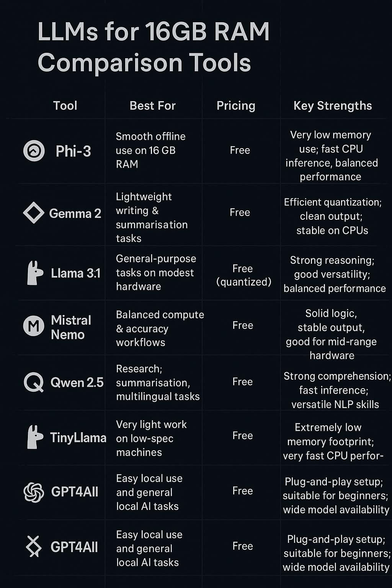Click the Phi-3 tool name

click(73, 151)
